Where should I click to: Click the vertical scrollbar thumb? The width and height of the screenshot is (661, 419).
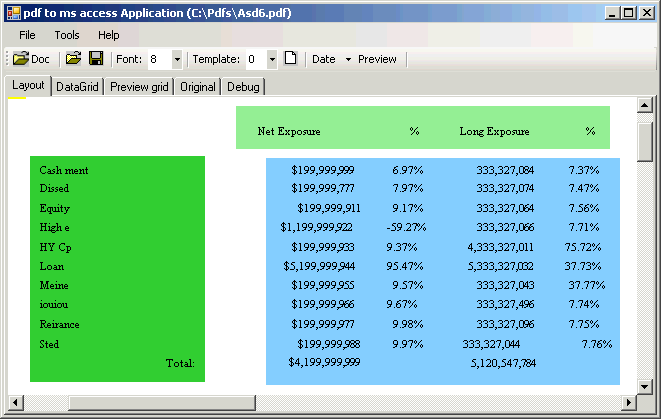click(x=645, y=142)
